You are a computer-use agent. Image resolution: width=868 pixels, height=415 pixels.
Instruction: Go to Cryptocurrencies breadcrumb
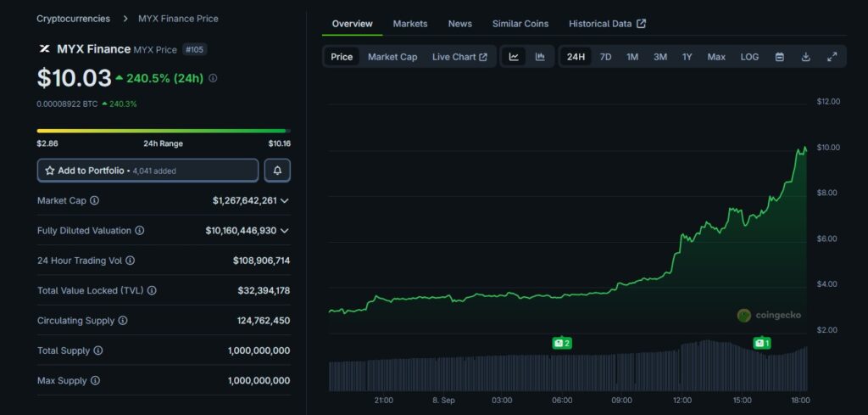73,19
